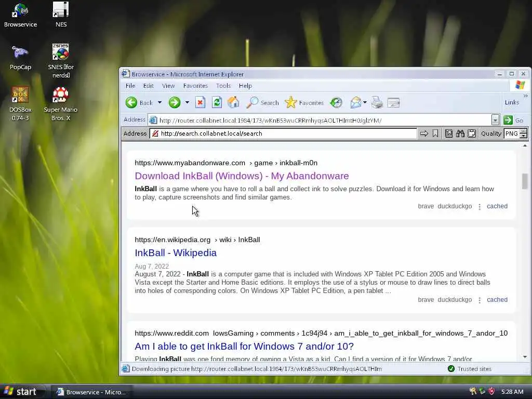The height and width of the screenshot is (399, 532).
Task: Open the Back history dropdown arrow
Action: (159, 102)
